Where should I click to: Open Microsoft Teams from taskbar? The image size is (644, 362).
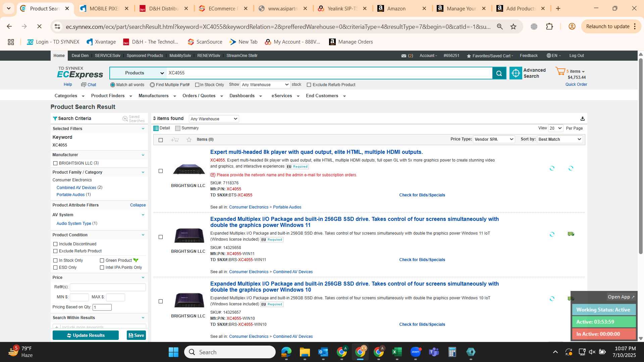coord(434,352)
